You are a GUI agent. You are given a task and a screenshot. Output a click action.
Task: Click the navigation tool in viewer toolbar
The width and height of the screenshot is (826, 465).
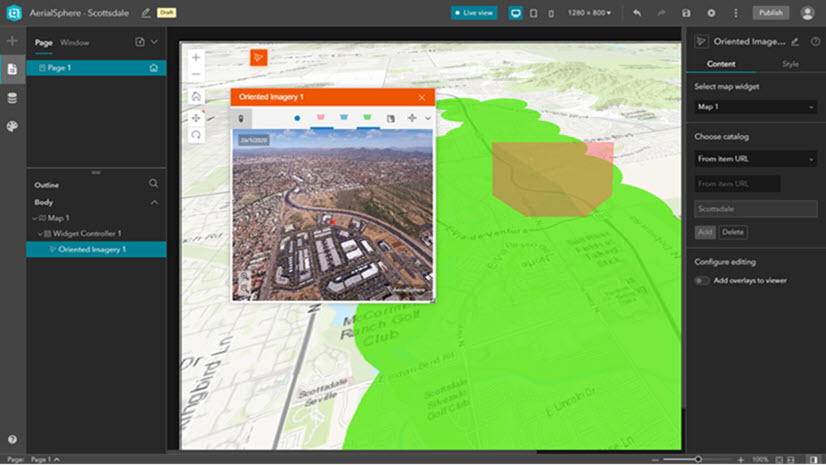tap(412, 118)
